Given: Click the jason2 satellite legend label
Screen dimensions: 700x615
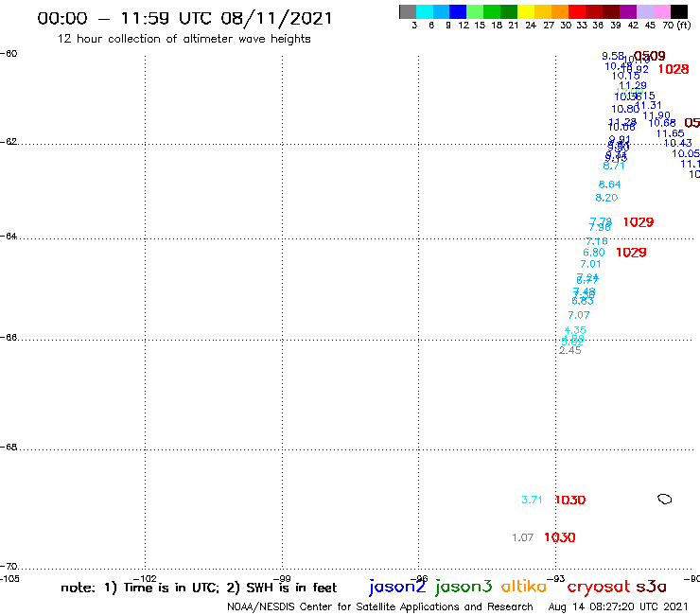Looking at the screenshot, I should (x=397, y=587).
